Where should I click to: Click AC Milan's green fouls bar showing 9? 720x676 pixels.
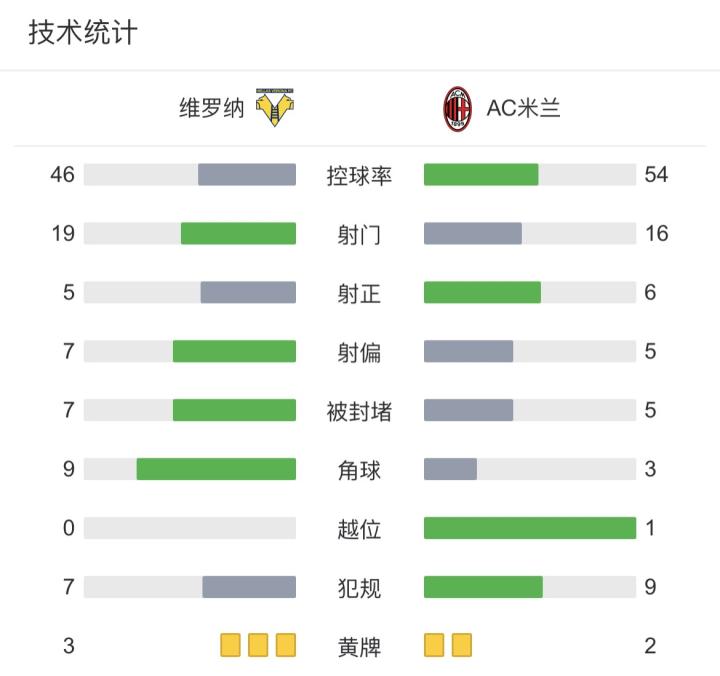(483, 587)
